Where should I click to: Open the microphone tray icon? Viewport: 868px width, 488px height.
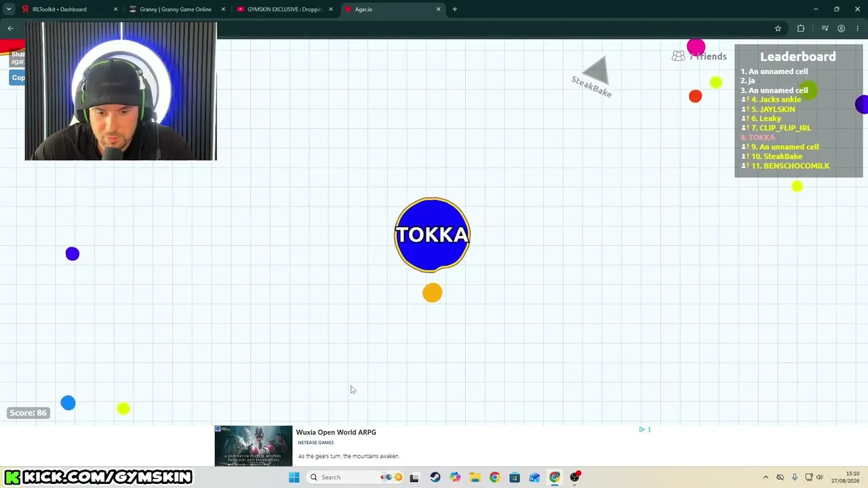pyautogui.click(x=795, y=477)
